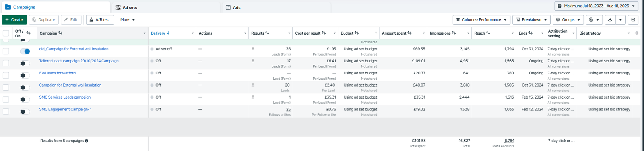Open Delivery column header dropdown arrow
644x151 pixels.
click(x=193, y=33)
